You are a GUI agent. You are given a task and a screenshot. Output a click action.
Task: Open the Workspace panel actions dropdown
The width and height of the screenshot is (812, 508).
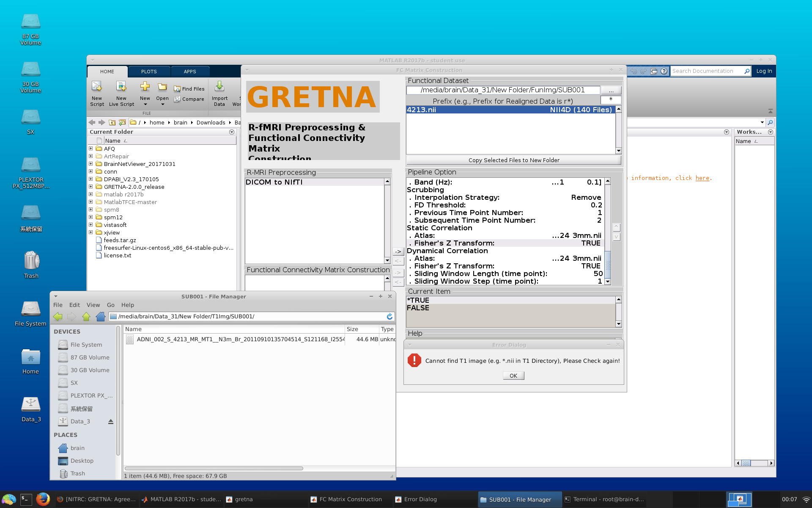[771, 132]
